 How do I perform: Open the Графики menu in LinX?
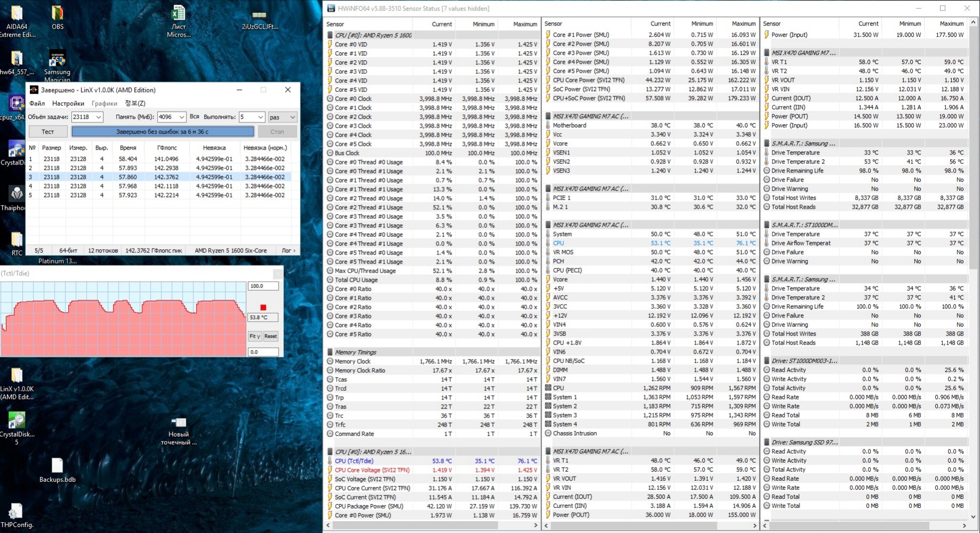104,103
